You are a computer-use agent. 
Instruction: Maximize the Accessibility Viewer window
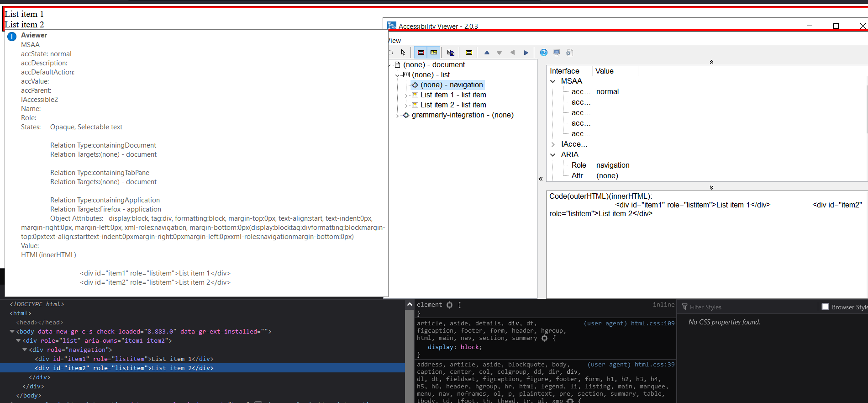836,26
